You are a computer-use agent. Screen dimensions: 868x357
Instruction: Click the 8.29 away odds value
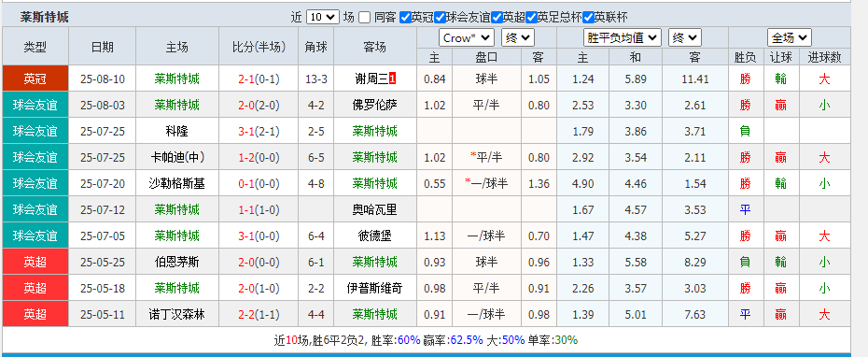pos(695,263)
